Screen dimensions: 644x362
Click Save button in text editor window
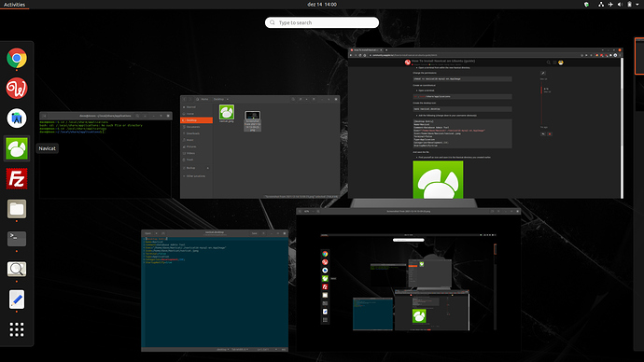[x=254, y=233]
